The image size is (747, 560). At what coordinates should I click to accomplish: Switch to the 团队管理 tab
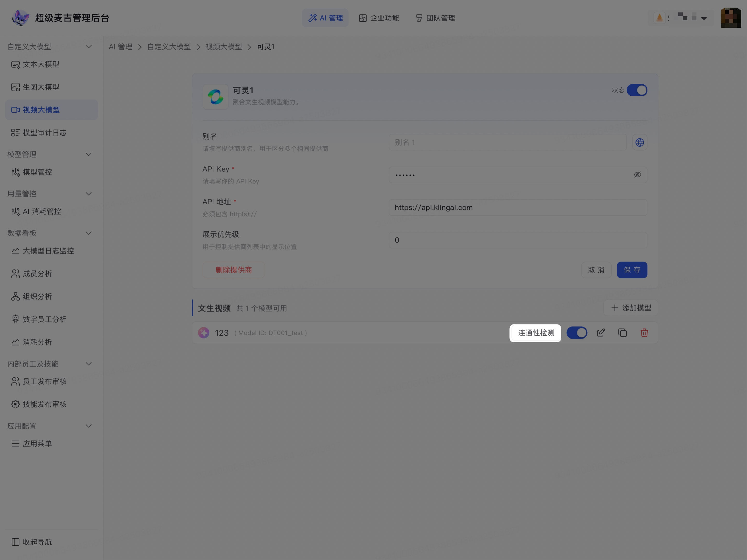435,18
